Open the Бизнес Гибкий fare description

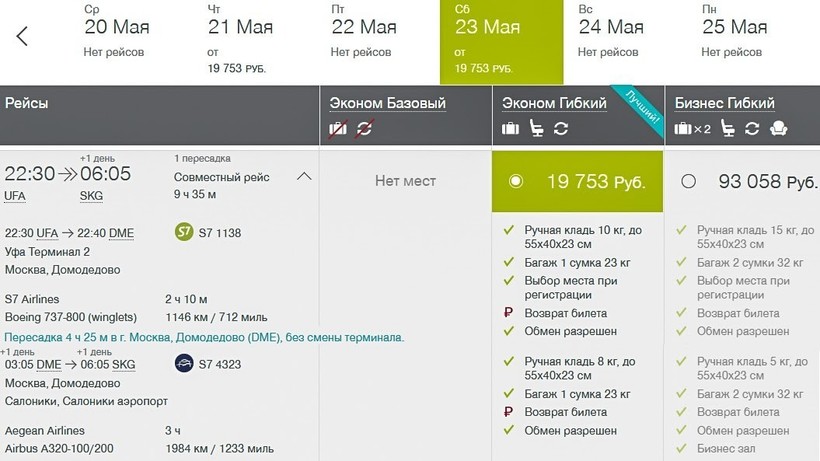click(x=724, y=103)
